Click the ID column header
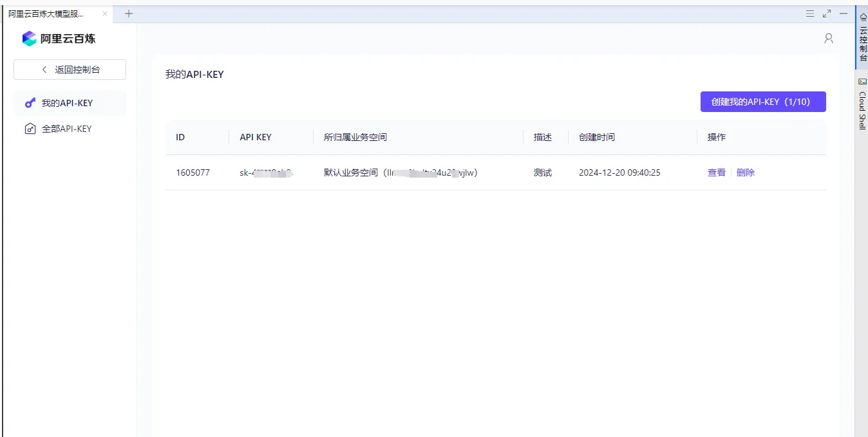This screenshot has width=868, height=437. [x=180, y=137]
